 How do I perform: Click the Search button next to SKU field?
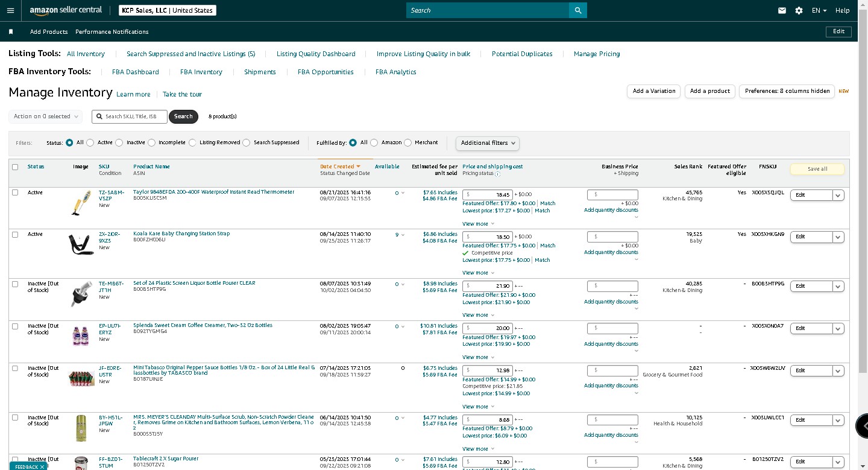[183, 116]
